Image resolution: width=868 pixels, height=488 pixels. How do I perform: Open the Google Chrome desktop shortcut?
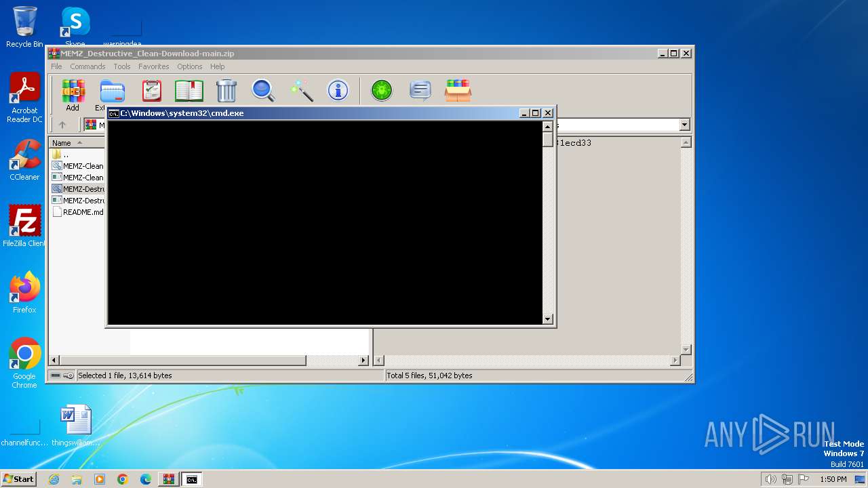point(24,363)
